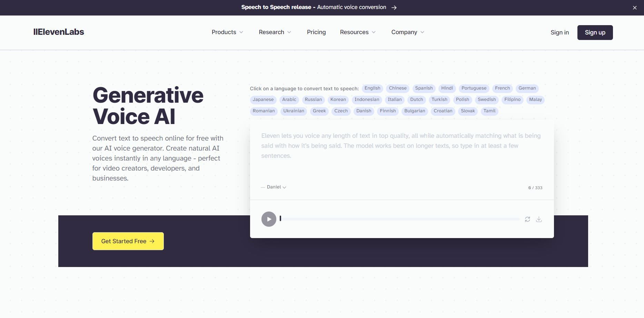The image size is (644, 318).
Task: Choose Korean as the language
Action: (338, 100)
